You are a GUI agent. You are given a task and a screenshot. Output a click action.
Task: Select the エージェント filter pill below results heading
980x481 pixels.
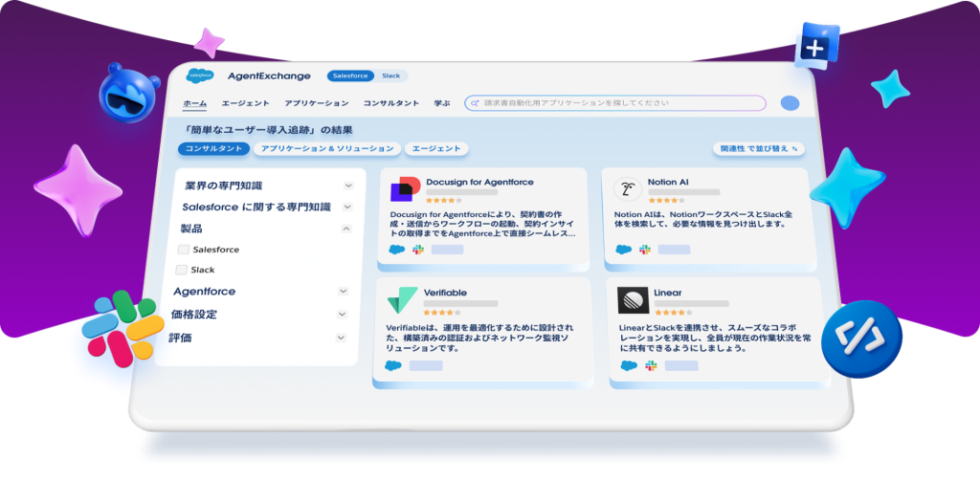point(436,149)
